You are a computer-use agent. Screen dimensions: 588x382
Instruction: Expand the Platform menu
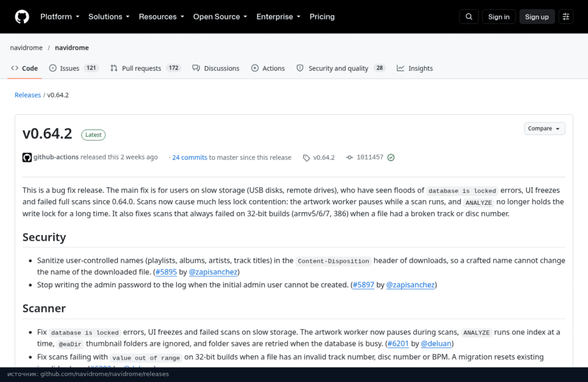60,17
